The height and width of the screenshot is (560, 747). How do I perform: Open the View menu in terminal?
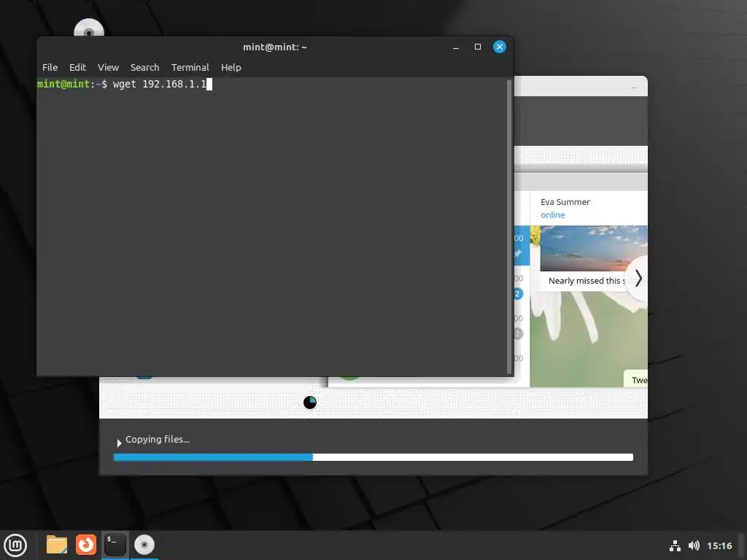tap(108, 67)
